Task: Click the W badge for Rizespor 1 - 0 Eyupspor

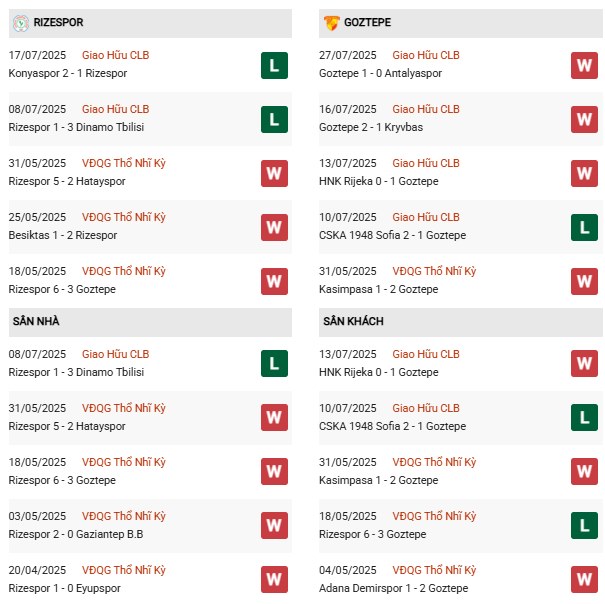Action: tap(274, 579)
